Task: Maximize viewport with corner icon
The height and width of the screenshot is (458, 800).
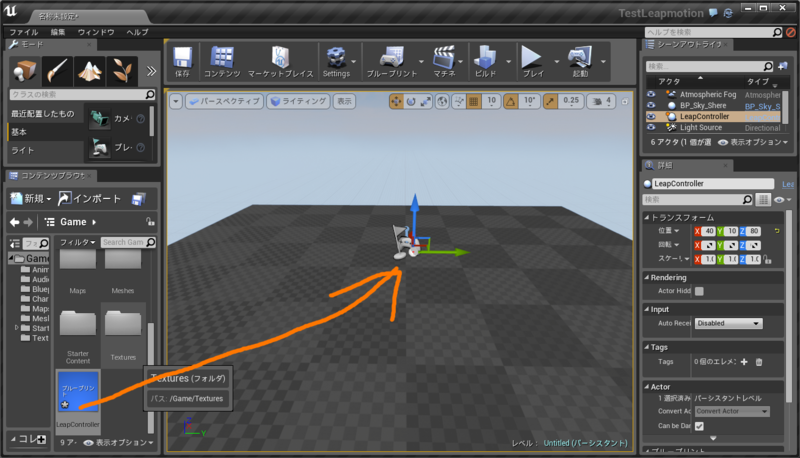Action: (624, 101)
